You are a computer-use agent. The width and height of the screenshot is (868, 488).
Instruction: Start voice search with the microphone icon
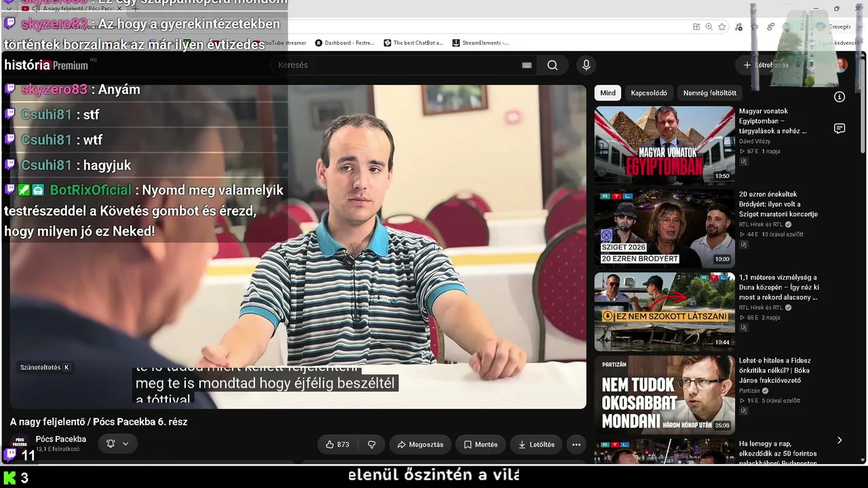pos(587,65)
